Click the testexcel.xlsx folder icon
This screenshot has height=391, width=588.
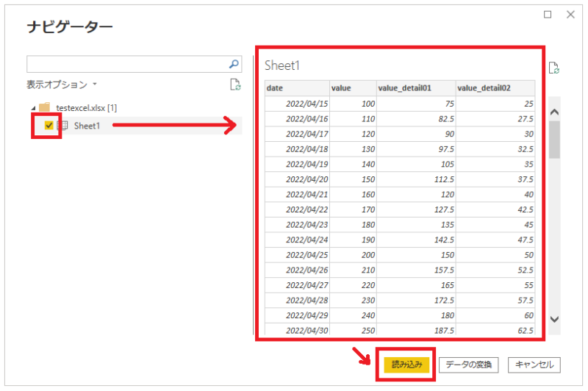click(45, 107)
